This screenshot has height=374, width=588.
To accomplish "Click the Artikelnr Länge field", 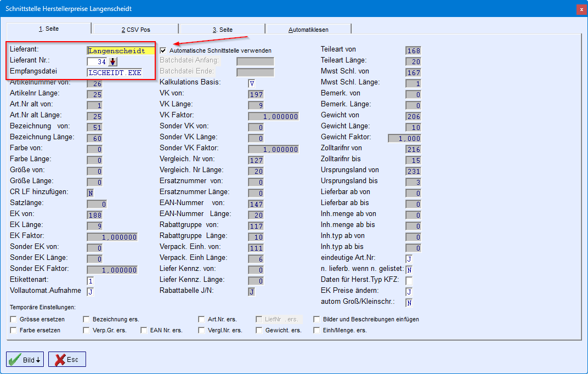I will 95,94.
